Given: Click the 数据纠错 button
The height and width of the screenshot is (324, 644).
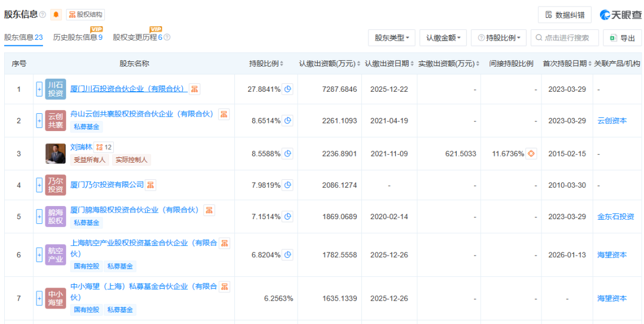Looking at the screenshot, I should click(564, 15).
